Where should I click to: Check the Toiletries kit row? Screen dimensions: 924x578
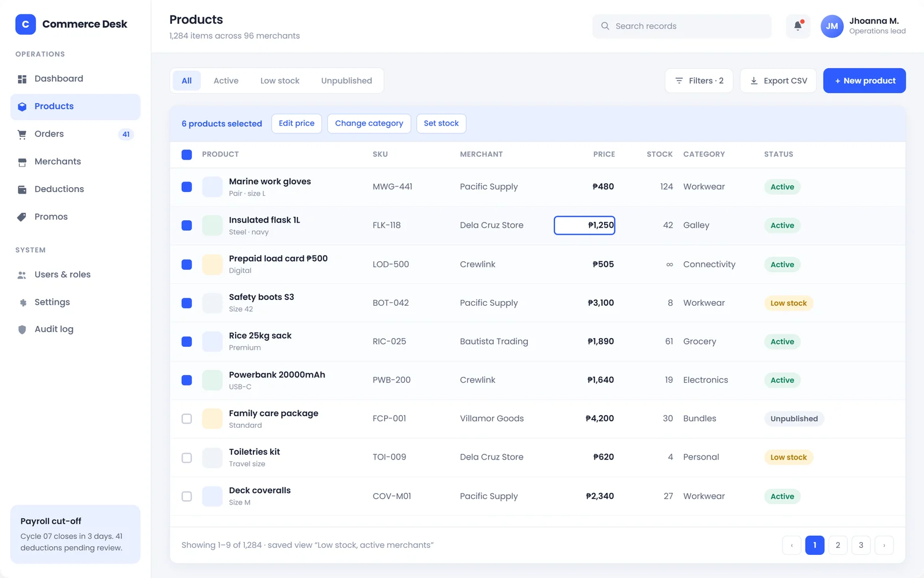coord(187,458)
